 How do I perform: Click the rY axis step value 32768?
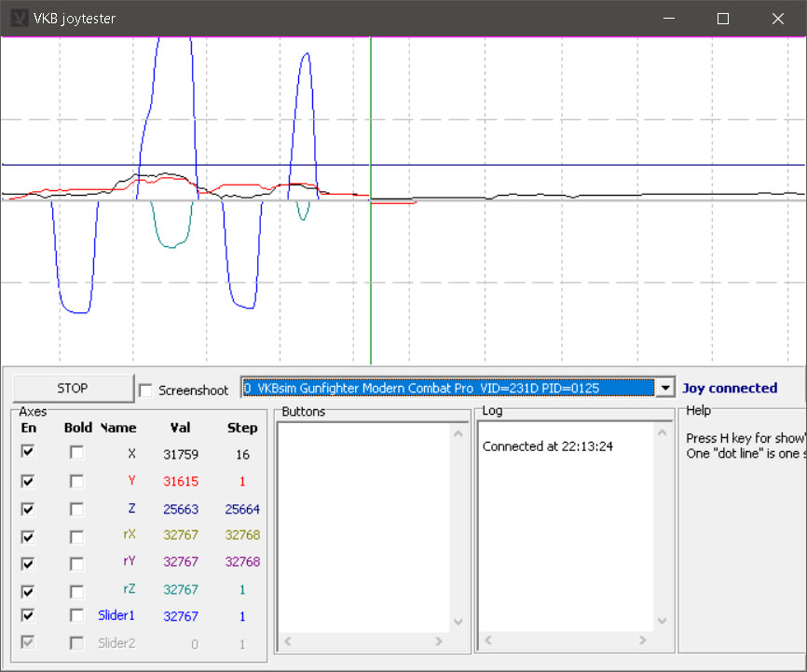(x=242, y=562)
